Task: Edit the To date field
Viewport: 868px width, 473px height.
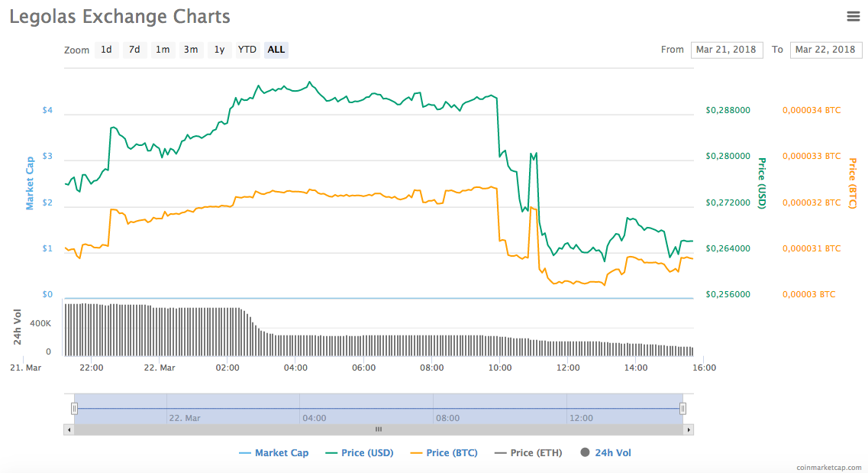Action: pos(825,50)
